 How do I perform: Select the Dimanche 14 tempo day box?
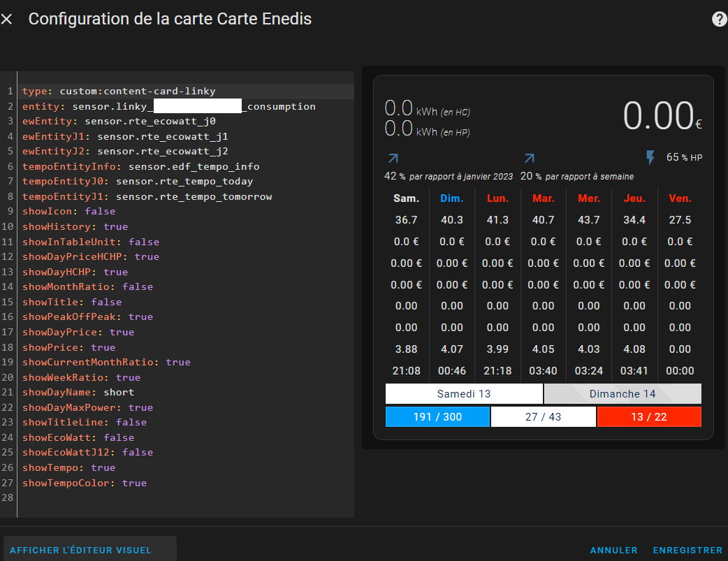click(x=623, y=394)
